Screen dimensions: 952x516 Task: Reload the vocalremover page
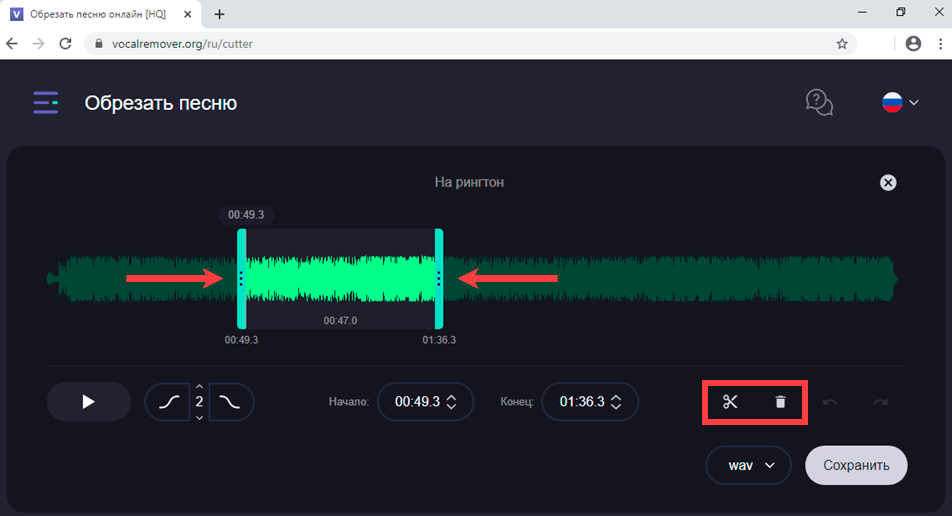[x=65, y=44]
